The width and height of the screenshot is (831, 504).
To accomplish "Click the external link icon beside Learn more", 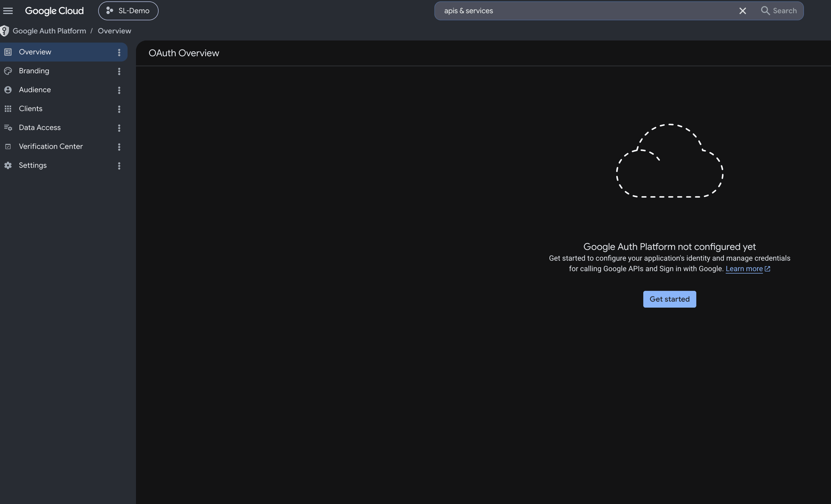I will 767,269.
